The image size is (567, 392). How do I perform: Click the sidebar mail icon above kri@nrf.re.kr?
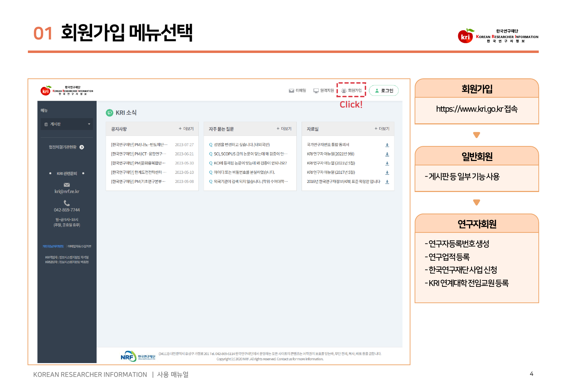(67, 185)
